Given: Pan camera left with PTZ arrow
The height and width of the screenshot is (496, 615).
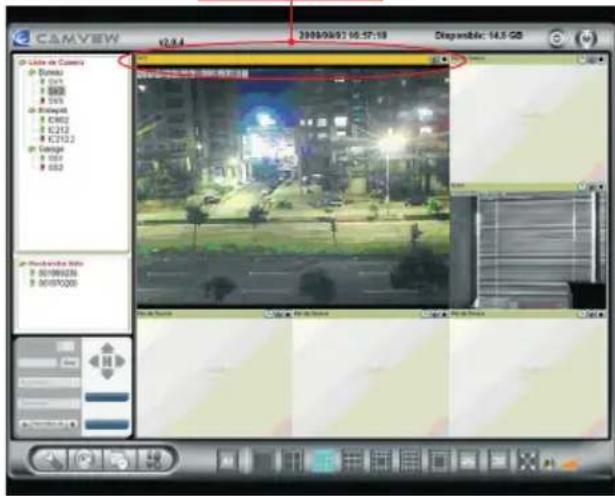Looking at the screenshot, I should (x=94, y=361).
